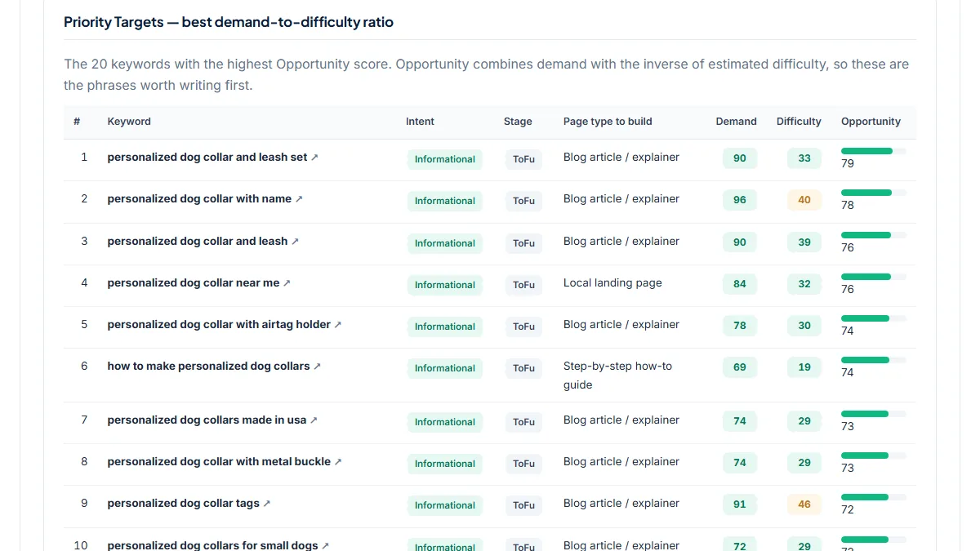
Task: Select the ToFu badge in the 'airtag holder' row
Action: (523, 327)
